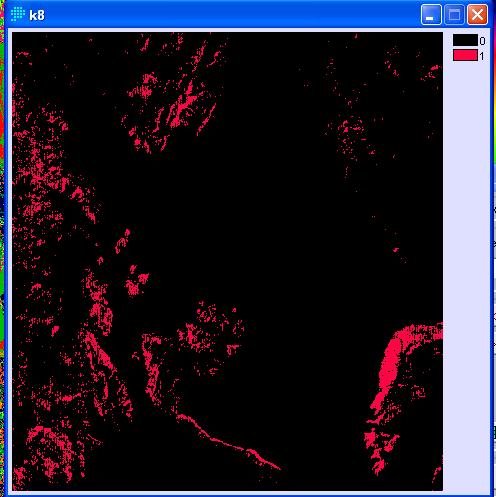Click the dotted k8 application icon

click(x=17, y=14)
